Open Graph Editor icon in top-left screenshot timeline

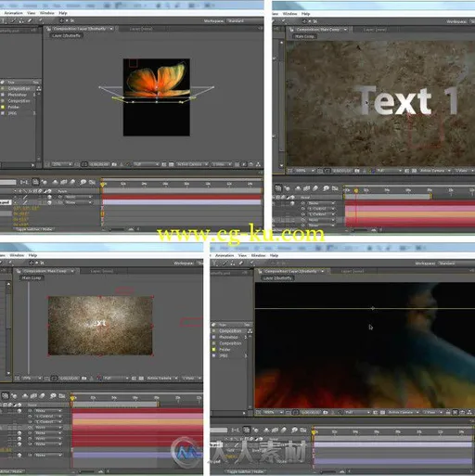[92, 182]
